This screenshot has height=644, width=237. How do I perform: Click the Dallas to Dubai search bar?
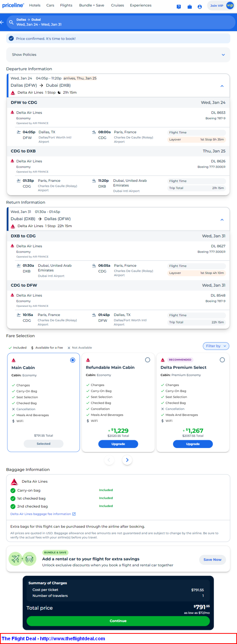(x=121, y=22)
